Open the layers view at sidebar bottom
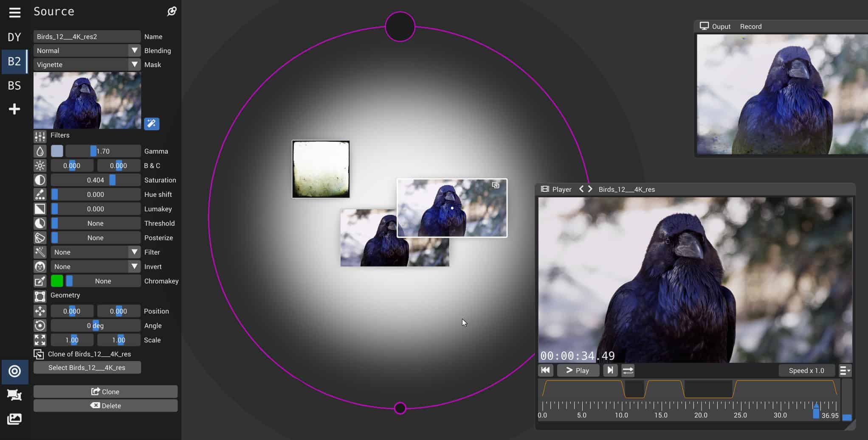 [14, 419]
